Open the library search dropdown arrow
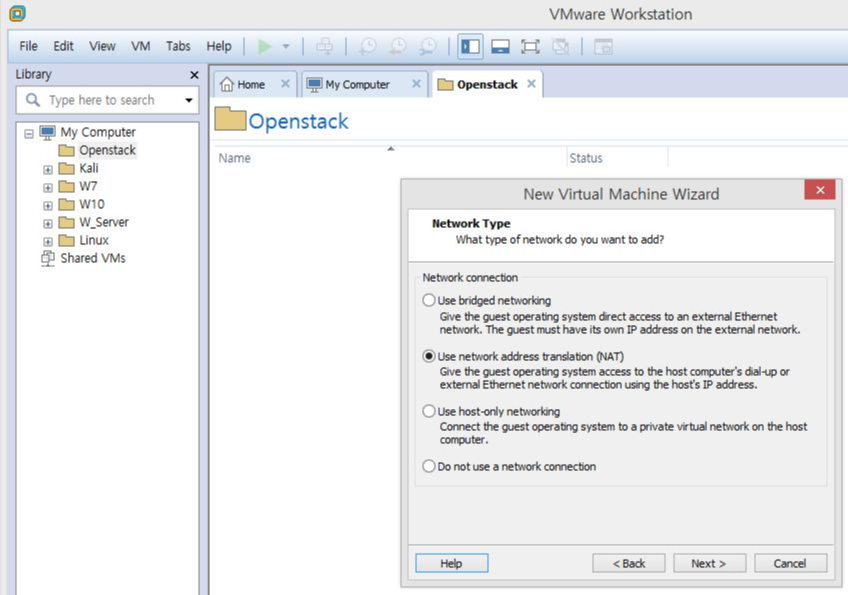 [189, 100]
